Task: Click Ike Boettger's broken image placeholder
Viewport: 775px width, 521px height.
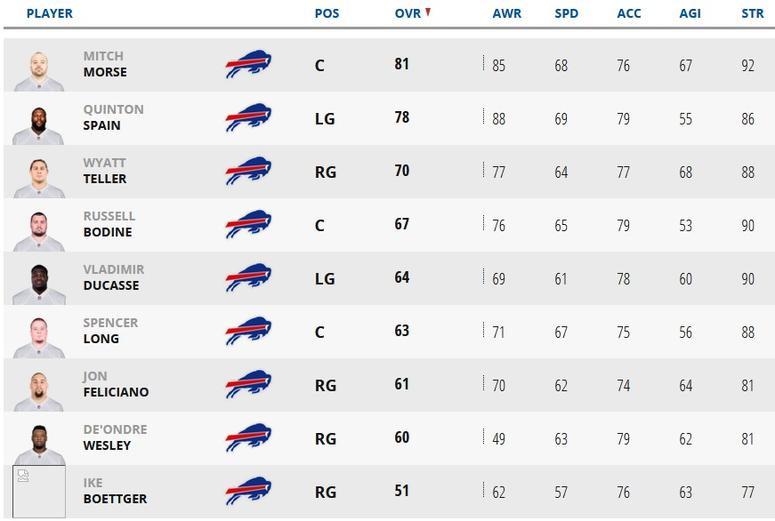Action: pyautogui.click(x=39, y=491)
